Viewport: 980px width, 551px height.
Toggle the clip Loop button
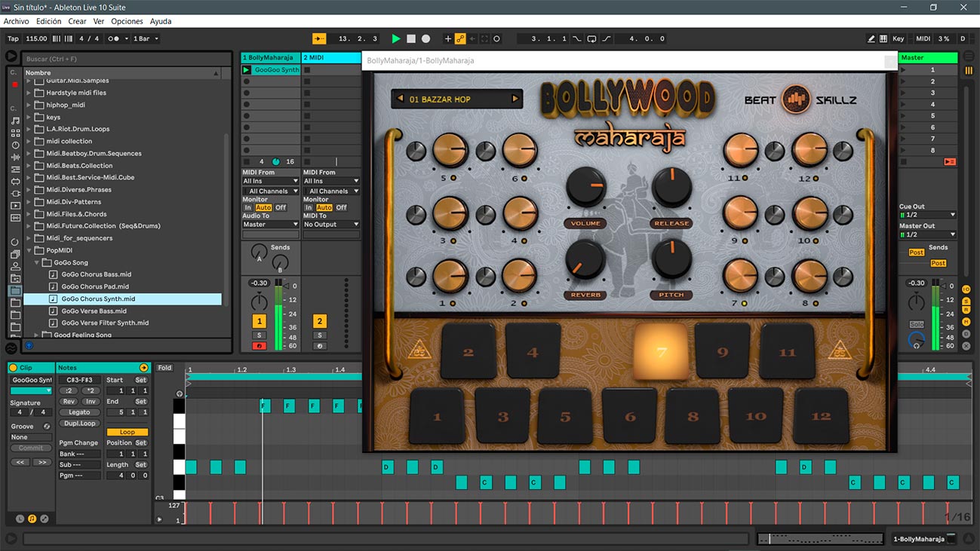(x=127, y=432)
